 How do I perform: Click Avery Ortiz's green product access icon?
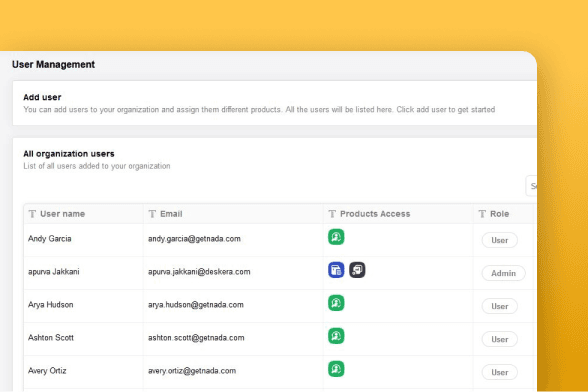336,369
